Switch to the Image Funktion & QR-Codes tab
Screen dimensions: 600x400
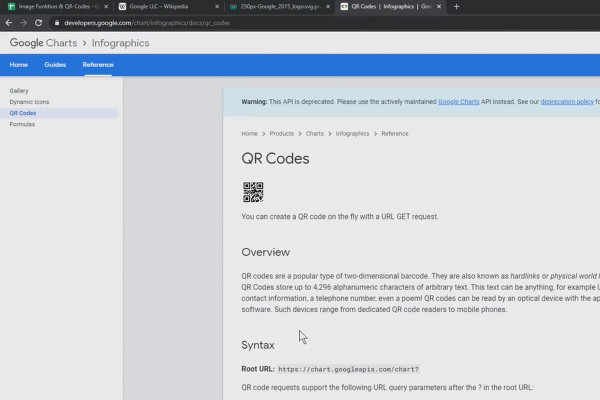[x=57, y=7]
